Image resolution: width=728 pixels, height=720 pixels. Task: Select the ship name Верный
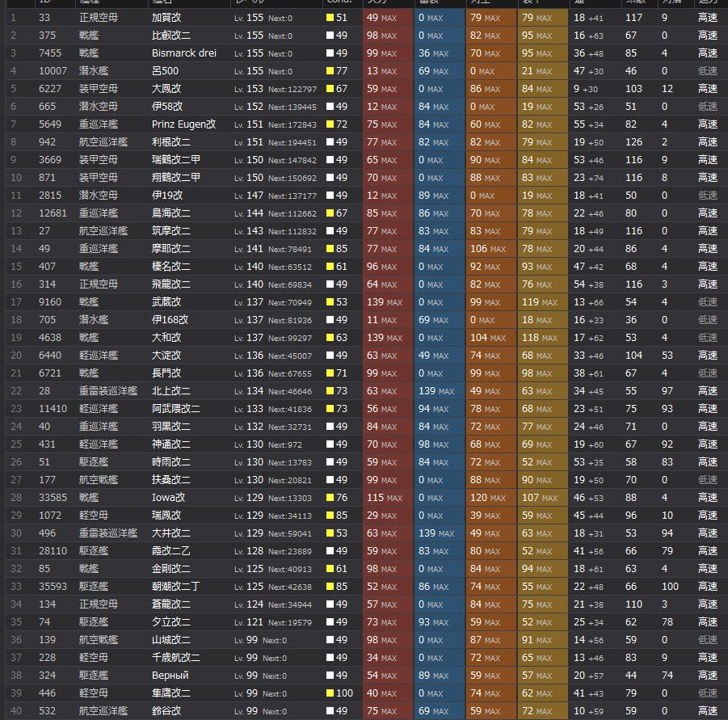coord(170,676)
